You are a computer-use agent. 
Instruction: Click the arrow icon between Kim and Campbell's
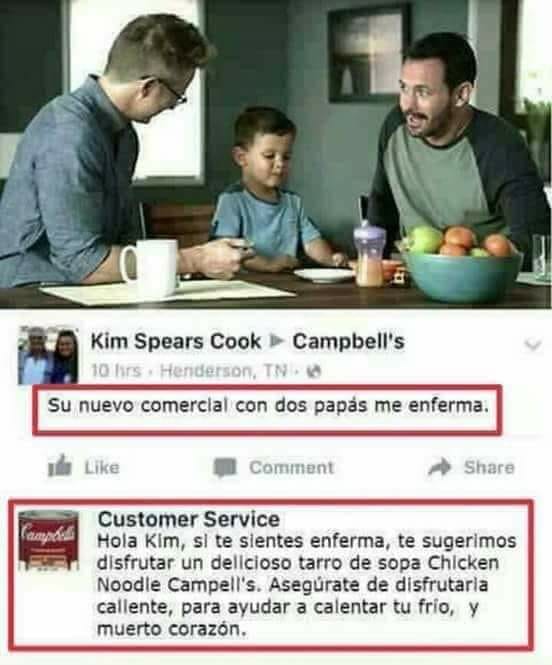coord(276,341)
